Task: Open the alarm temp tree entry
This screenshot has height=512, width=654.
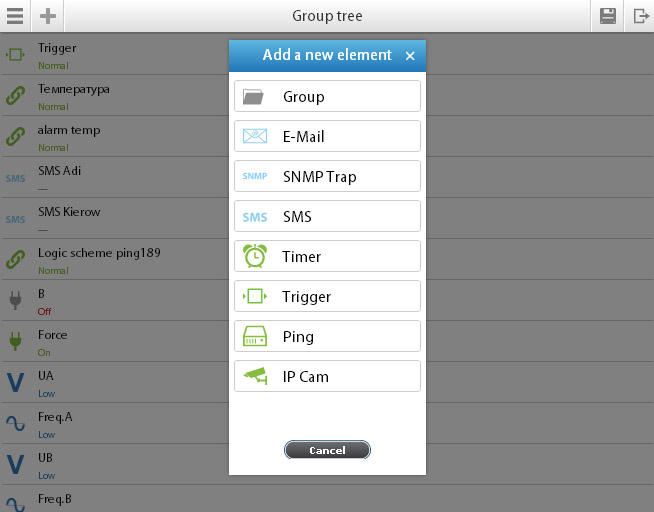Action: click(x=114, y=137)
